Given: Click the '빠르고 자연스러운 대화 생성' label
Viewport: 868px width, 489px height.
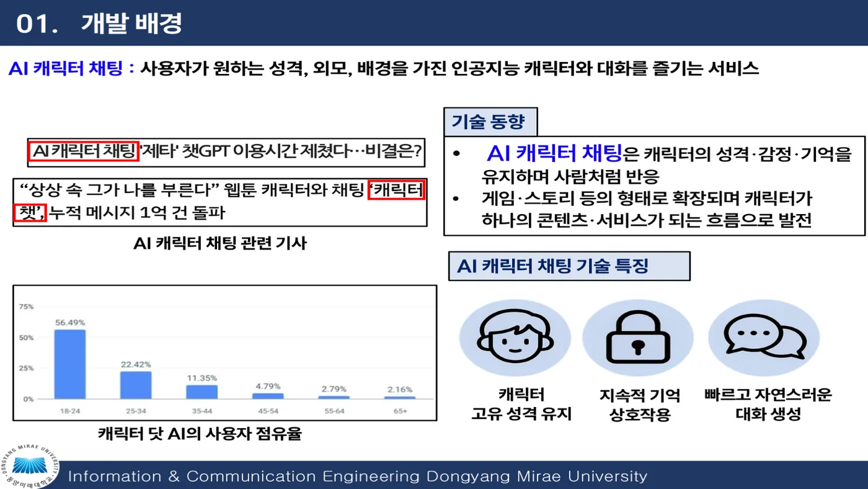Looking at the screenshot, I should (x=768, y=405).
